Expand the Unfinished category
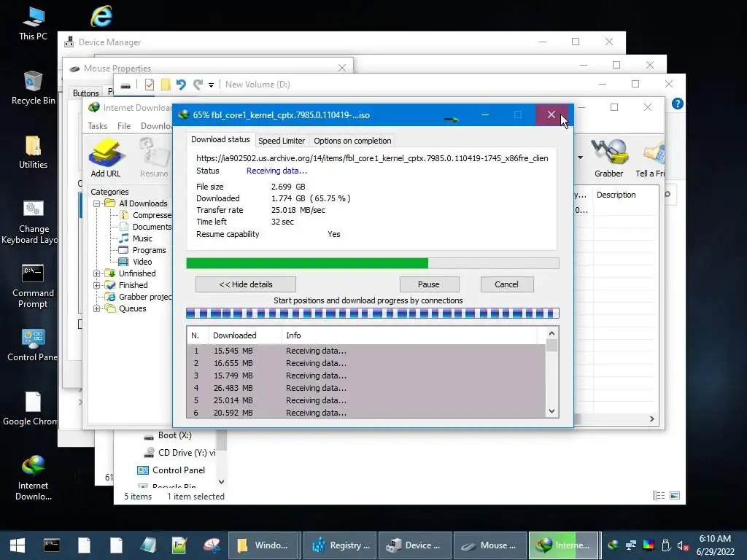Screen dimensions: 747x560 (97, 273)
